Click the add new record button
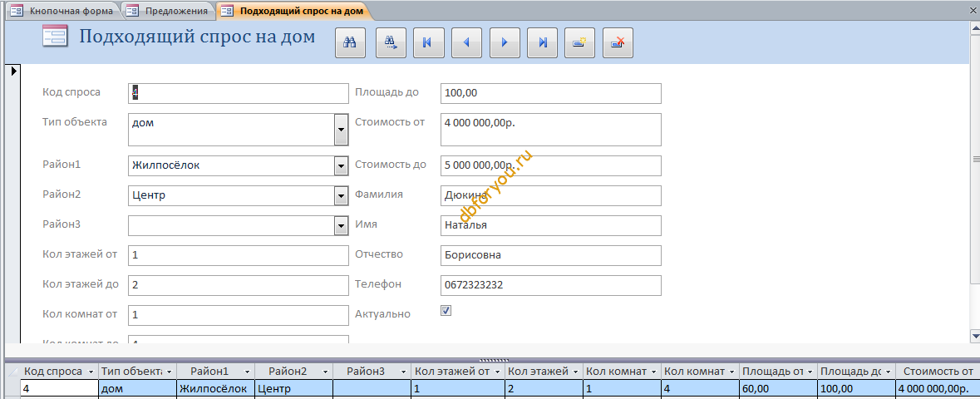The width and height of the screenshot is (980, 399). [x=580, y=43]
